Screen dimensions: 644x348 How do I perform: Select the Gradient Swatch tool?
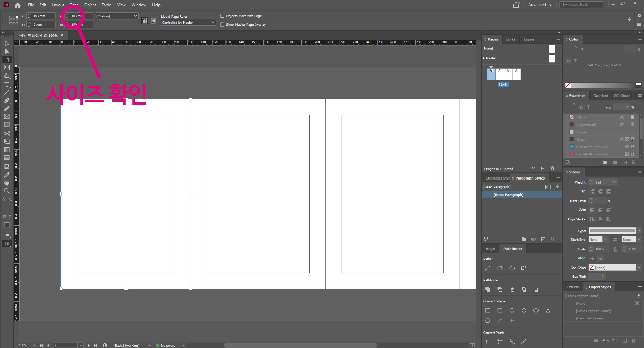pyautogui.click(x=7, y=150)
